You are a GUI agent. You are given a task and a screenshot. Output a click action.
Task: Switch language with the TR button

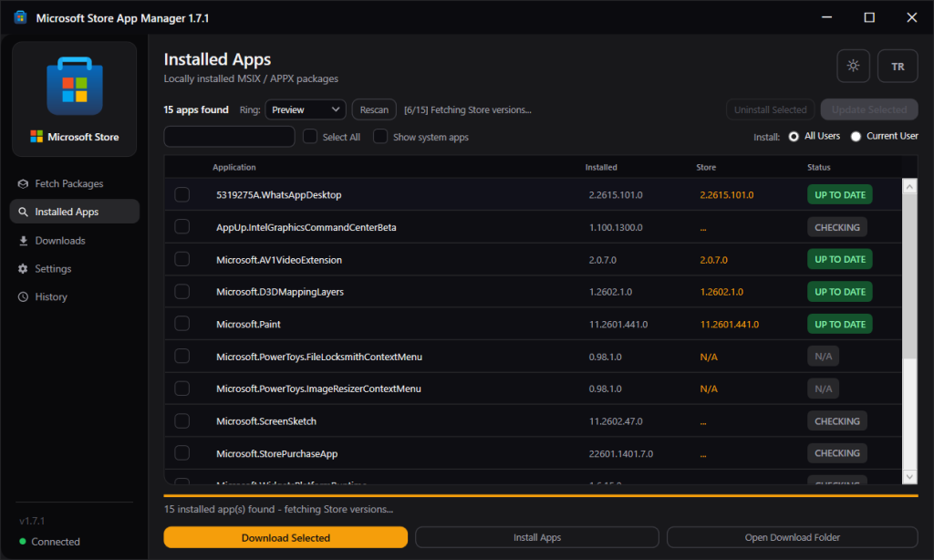point(898,66)
